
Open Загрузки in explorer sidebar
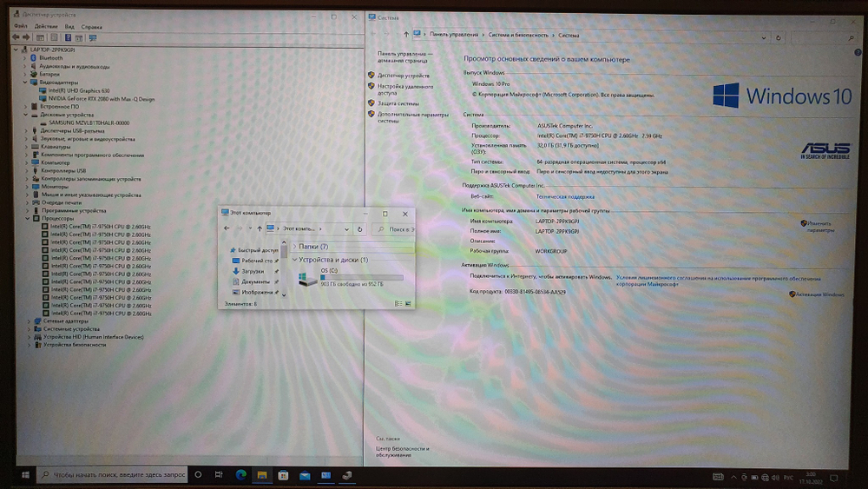(x=253, y=271)
